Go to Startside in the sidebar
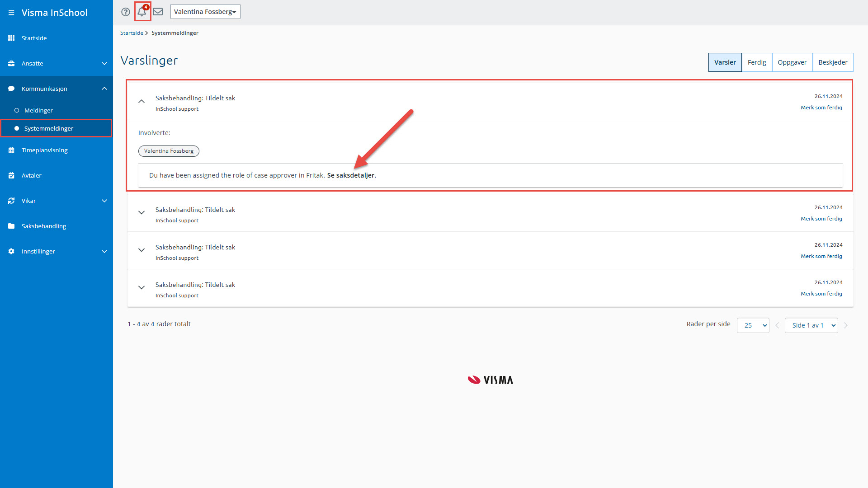Image resolution: width=868 pixels, height=488 pixels. pyautogui.click(x=34, y=38)
